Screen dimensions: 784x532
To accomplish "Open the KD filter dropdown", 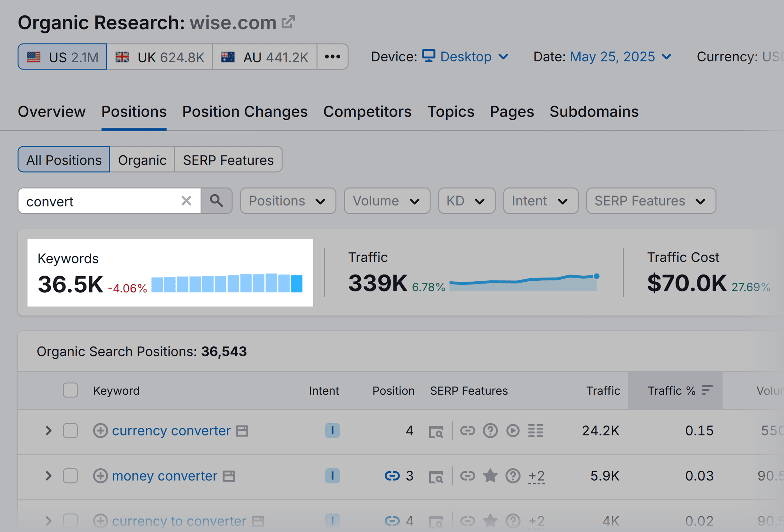I will (x=467, y=201).
